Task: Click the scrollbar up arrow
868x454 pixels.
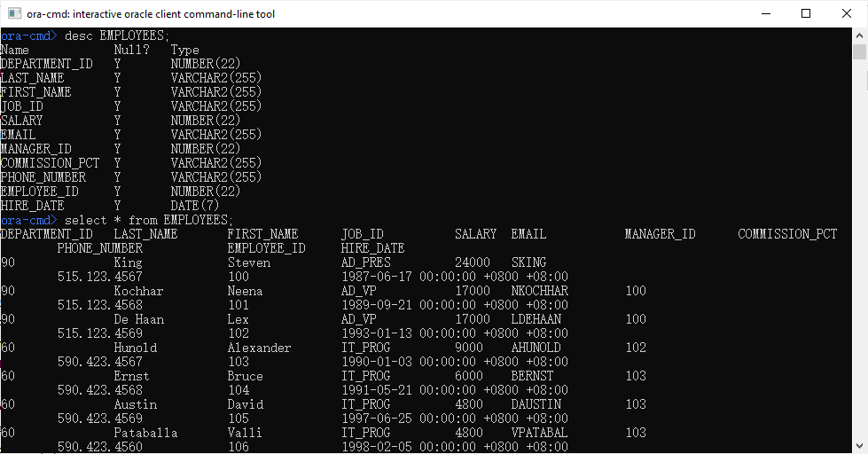Action: pos(860,35)
